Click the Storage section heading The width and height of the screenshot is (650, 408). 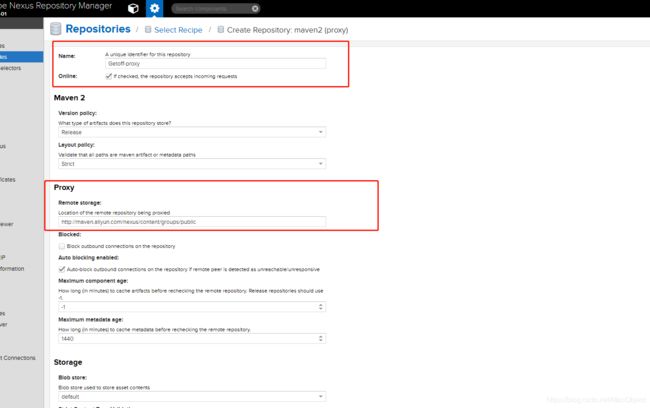[x=68, y=362]
